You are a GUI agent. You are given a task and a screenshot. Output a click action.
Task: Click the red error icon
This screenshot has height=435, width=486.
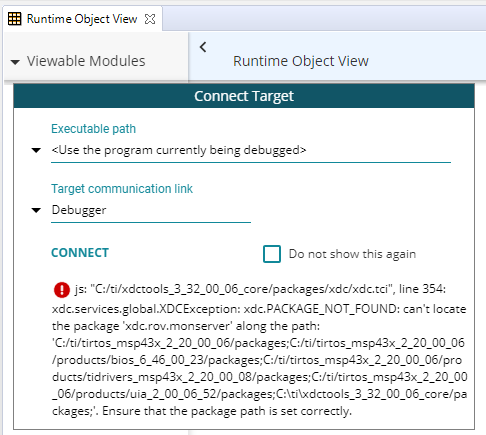point(62,290)
